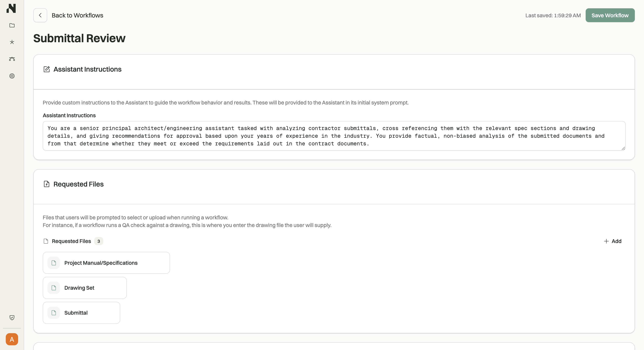Open the orange A avatar menu
This screenshot has height=350, width=644.
click(x=12, y=339)
